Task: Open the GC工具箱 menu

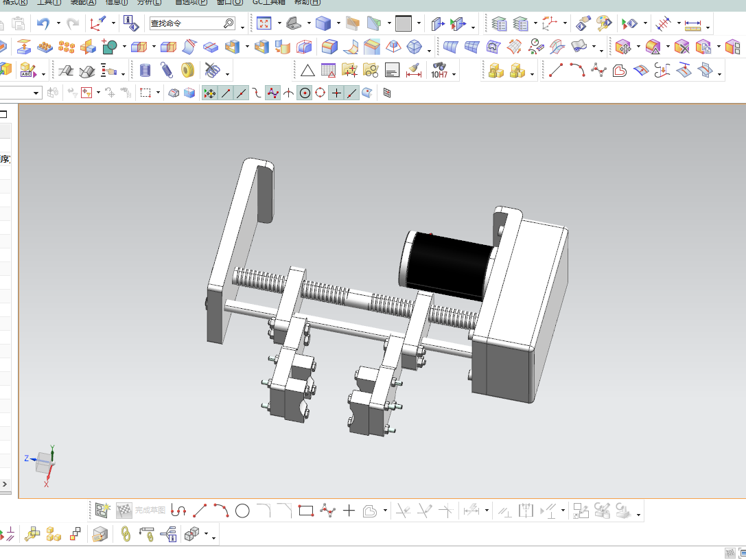Action: tap(269, 2)
